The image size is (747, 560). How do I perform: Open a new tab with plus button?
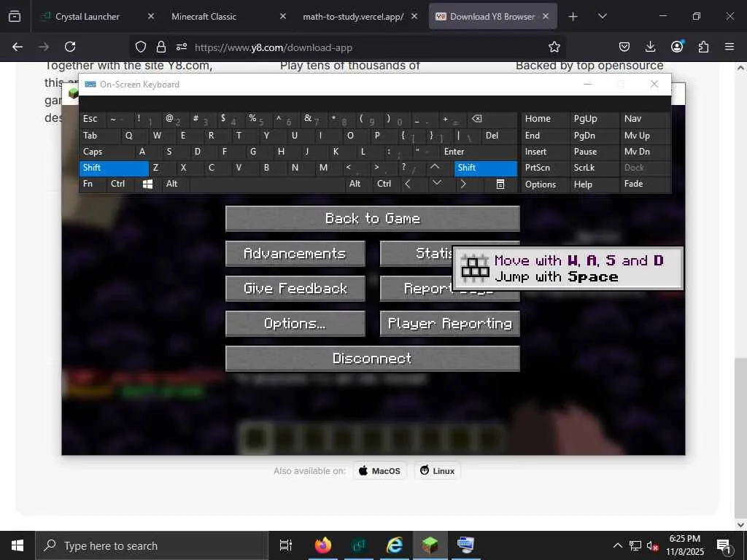click(x=573, y=17)
